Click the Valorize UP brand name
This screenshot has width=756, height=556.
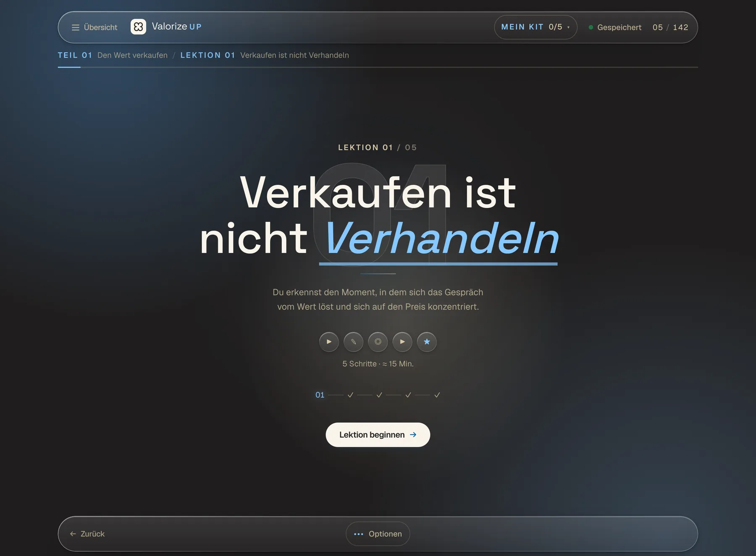click(177, 26)
